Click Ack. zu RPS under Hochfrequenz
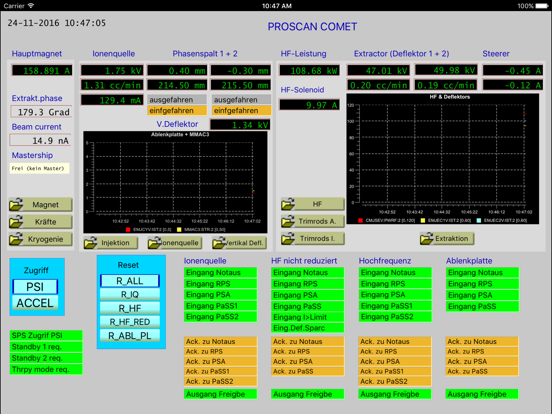 [x=395, y=351]
